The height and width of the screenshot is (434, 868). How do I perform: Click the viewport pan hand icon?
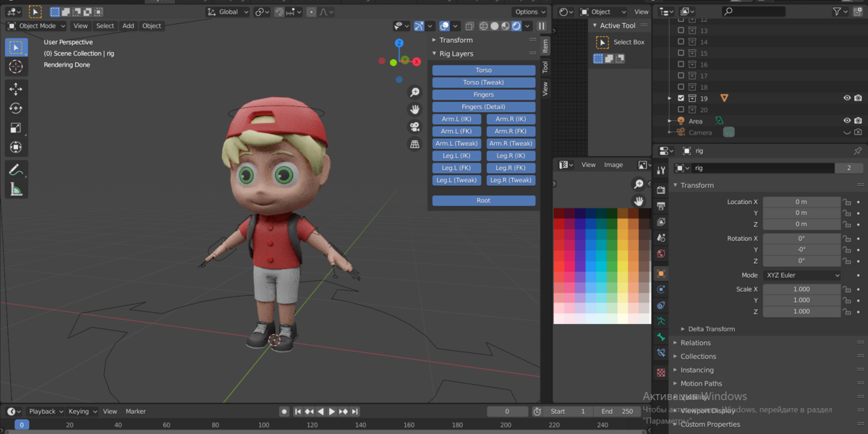click(x=414, y=109)
